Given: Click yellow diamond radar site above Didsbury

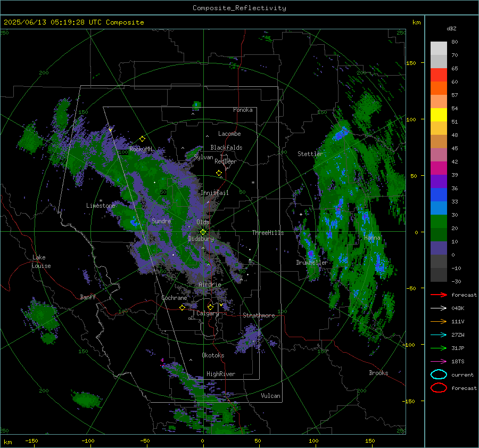Looking at the screenshot, I should pyautogui.click(x=203, y=232).
